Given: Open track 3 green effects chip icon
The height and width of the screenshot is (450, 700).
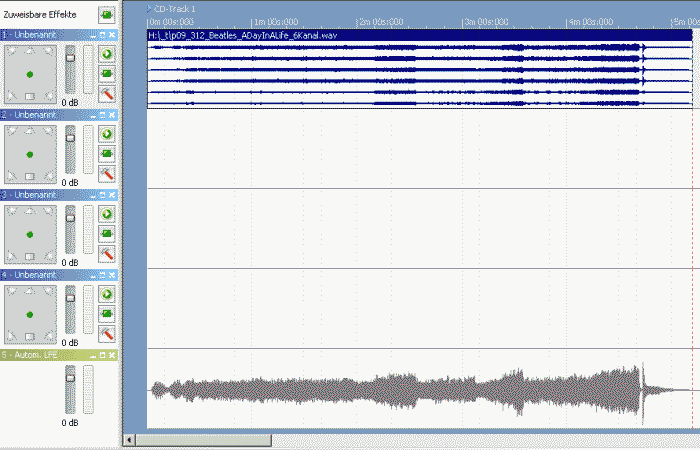Looking at the screenshot, I should coord(106,233).
